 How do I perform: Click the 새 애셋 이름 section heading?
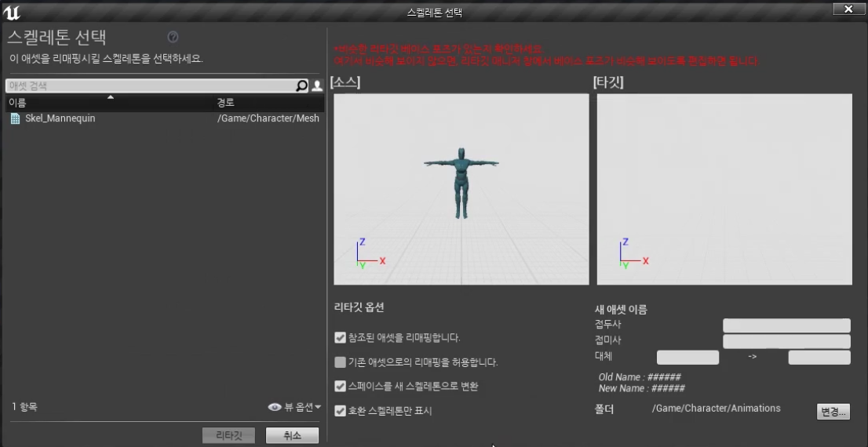point(621,310)
